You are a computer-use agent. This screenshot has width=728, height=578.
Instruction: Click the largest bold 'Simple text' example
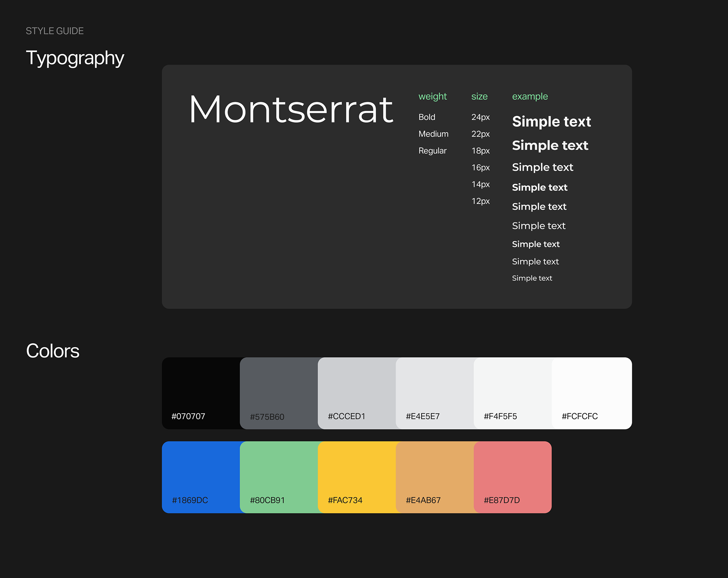tap(551, 122)
